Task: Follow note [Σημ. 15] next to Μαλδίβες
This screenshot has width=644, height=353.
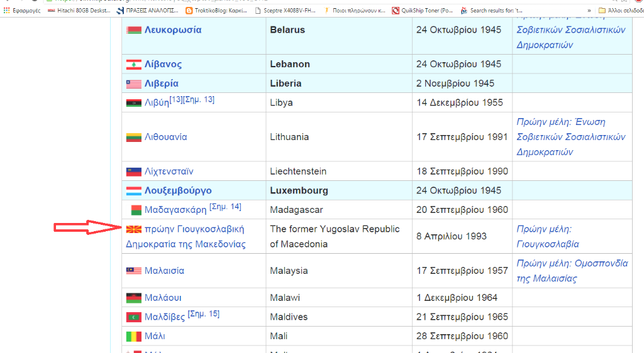Action: [204, 314]
